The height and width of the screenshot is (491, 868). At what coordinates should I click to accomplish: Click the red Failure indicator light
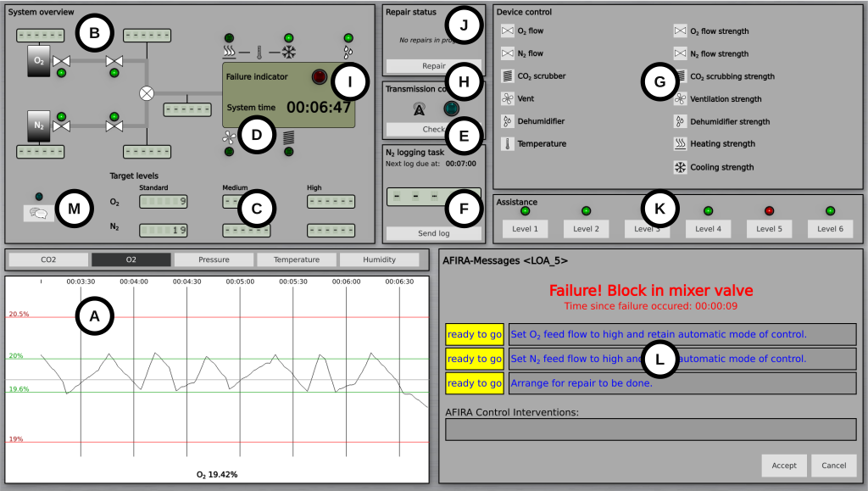[x=320, y=77]
